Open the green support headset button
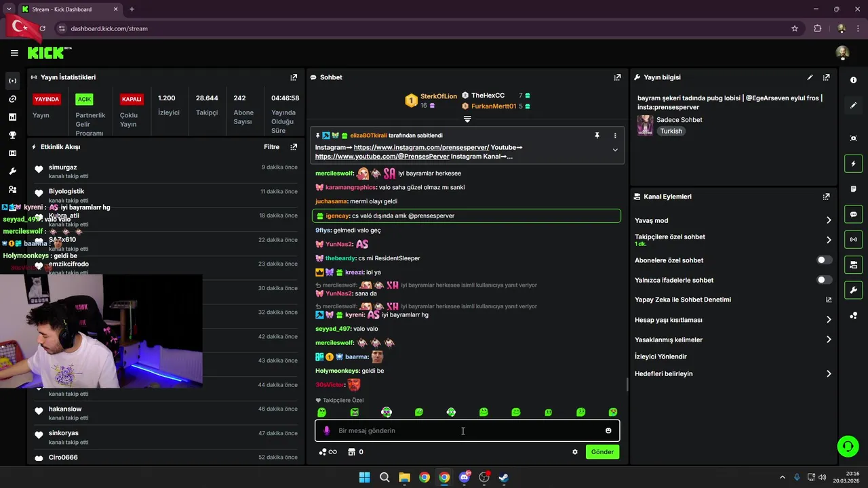Image resolution: width=868 pixels, height=488 pixels. 848,446
